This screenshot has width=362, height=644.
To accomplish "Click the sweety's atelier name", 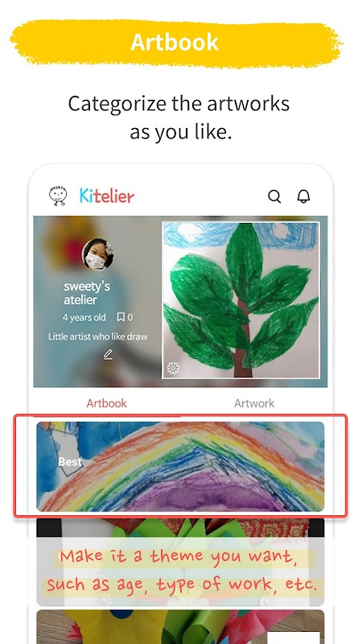I will click(87, 293).
